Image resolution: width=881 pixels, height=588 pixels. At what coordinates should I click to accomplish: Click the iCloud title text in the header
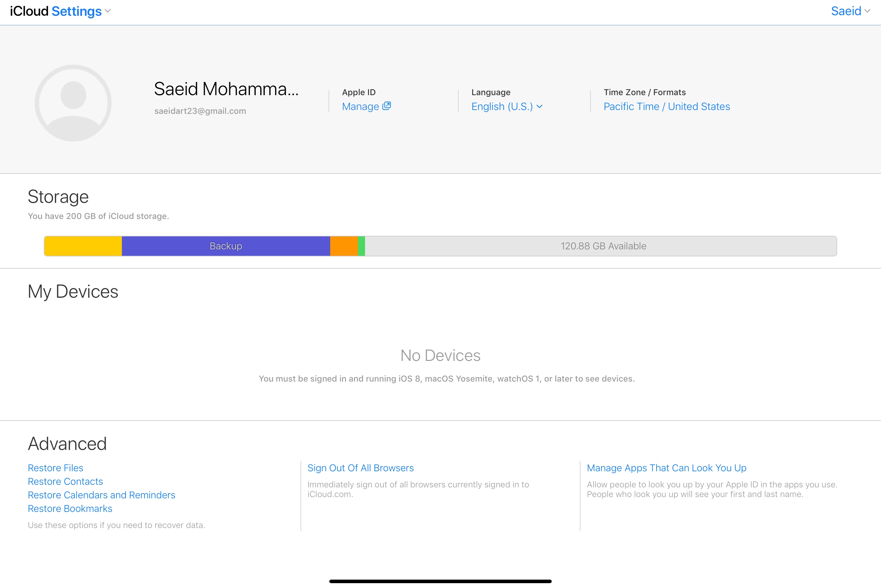pyautogui.click(x=29, y=11)
